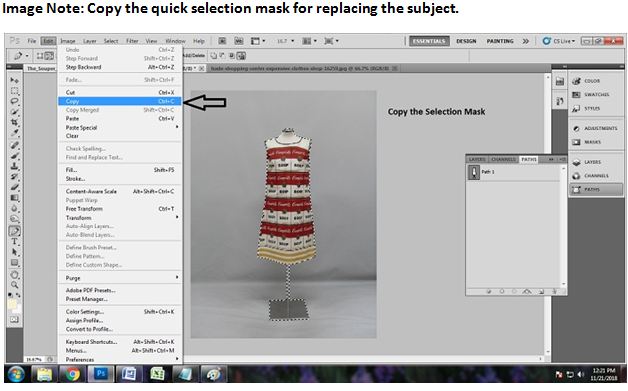
Task: Expand the Paste Special submenu
Action: click(x=120, y=127)
